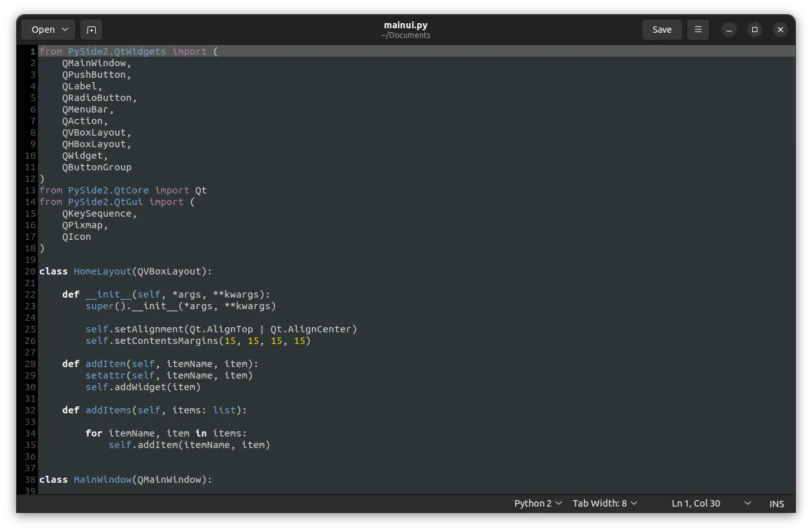Minimize the gedit window

tap(728, 30)
